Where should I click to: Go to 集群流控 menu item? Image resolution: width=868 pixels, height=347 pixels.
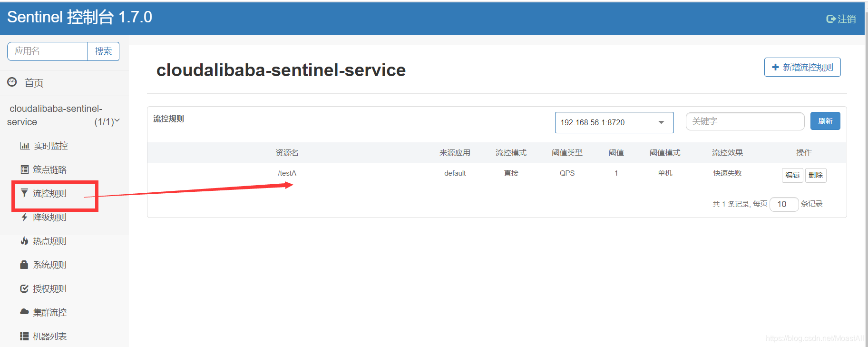49,312
